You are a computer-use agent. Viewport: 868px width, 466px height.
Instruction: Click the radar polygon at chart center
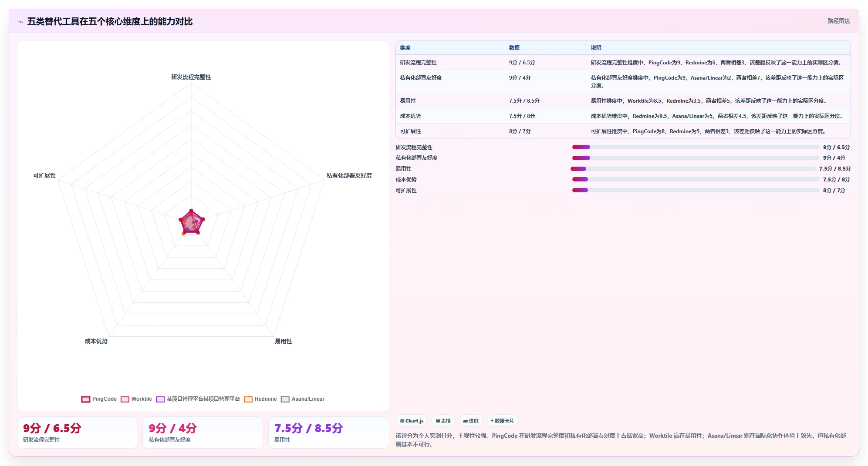pyautogui.click(x=191, y=222)
